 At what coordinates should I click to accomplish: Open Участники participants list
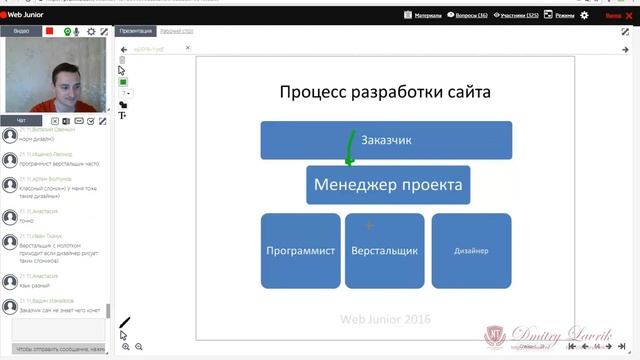(x=520, y=16)
